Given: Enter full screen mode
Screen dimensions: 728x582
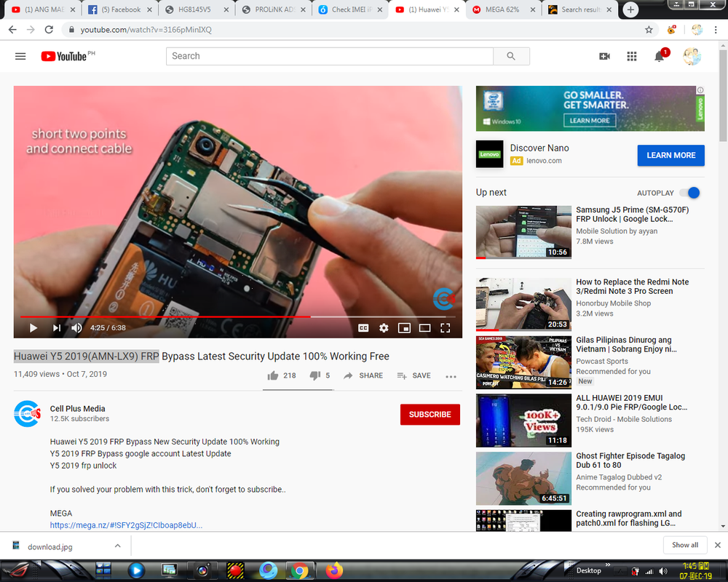Looking at the screenshot, I should tap(446, 327).
